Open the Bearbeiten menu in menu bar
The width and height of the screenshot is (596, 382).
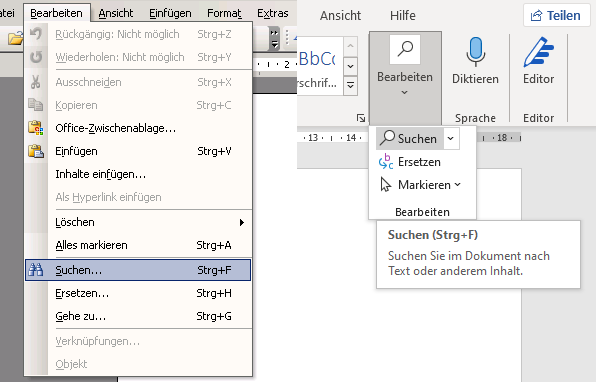point(57,13)
